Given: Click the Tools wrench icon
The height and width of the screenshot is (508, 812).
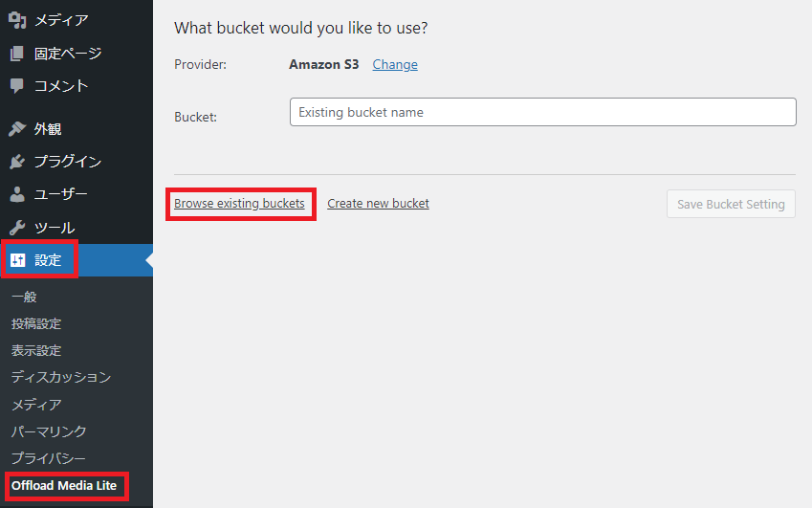Looking at the screenshot, I should click(x=17, y=228).
